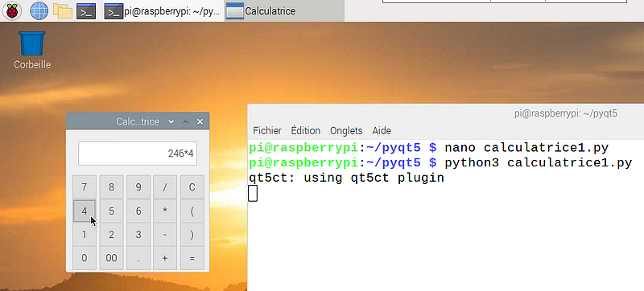Viewport: 644px width, 291px height.
Task: Click the 8 key on the calculator
Action: pyautogui.click(x=111, y=187)
